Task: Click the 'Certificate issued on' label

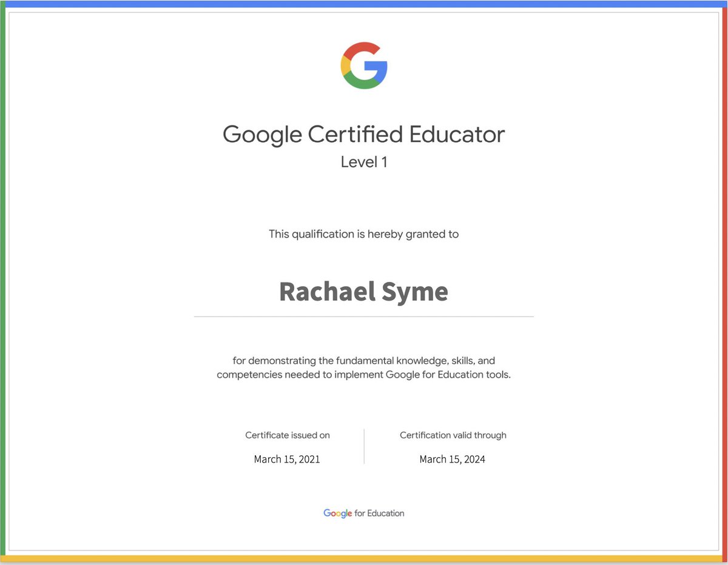Action: click(x=288, y=435)
